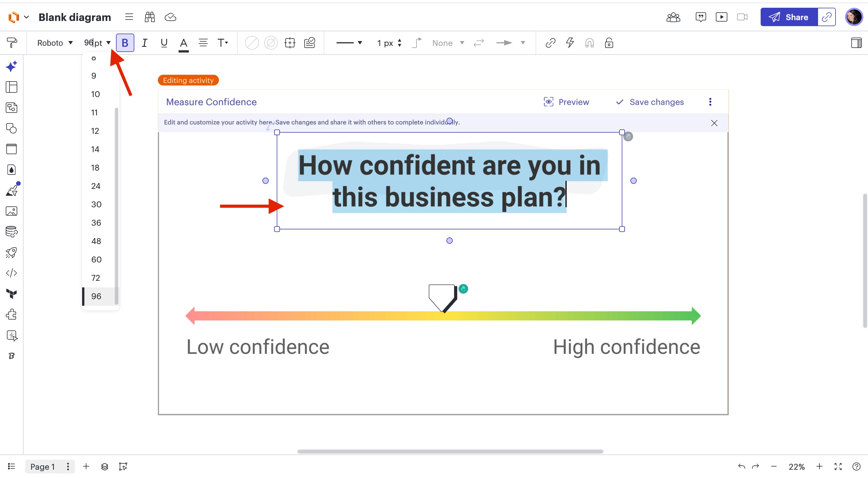Select 48 in the font size list
Image resolution: width=868 pixels, height=478 pixels.
pos(96,241)
